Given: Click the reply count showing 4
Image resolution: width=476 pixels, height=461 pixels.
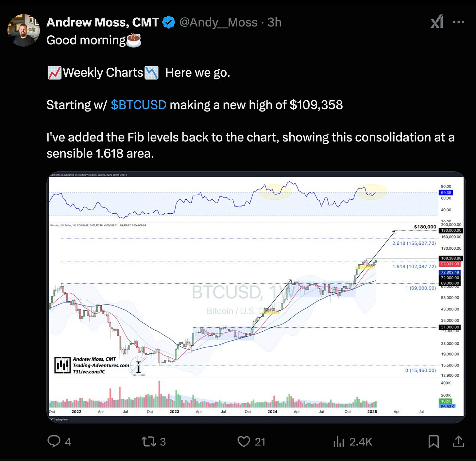Looking at the screenshot, I should coord(67,441).
